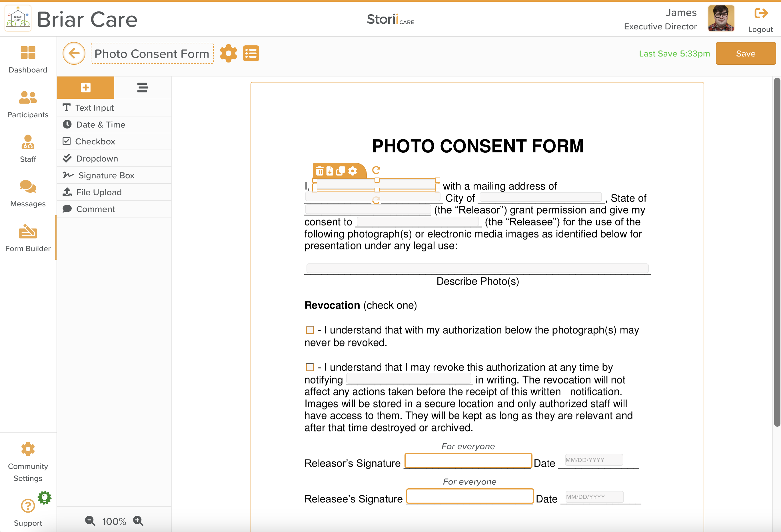Click the Revocation heading text
Image resolution: width=781 pixels, height=532 pixels.
332,305
